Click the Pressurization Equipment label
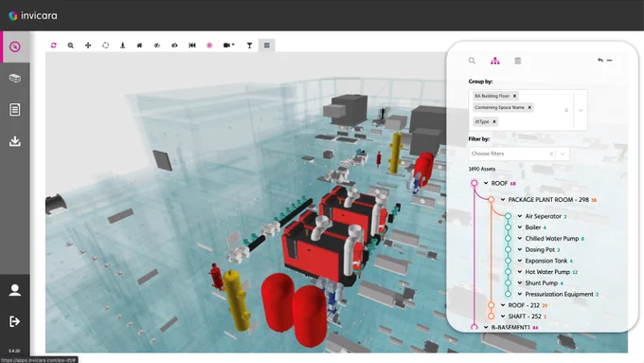 (x=560, y=294)
